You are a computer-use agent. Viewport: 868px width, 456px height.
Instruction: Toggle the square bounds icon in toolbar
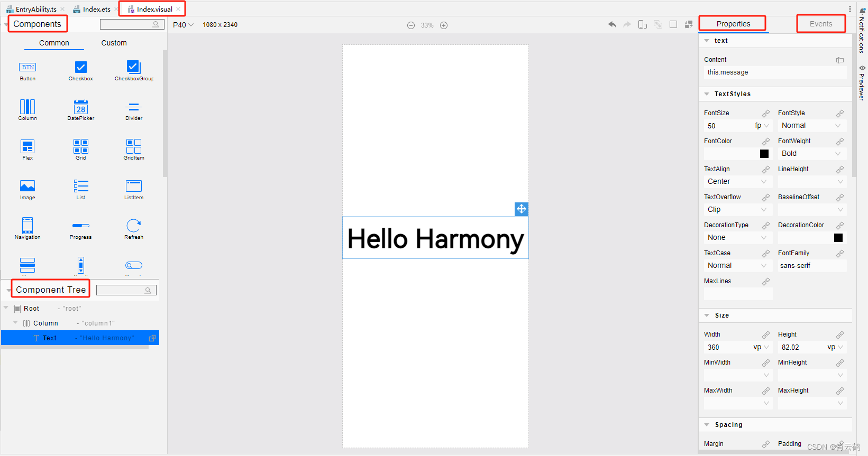tap(673, 24)
